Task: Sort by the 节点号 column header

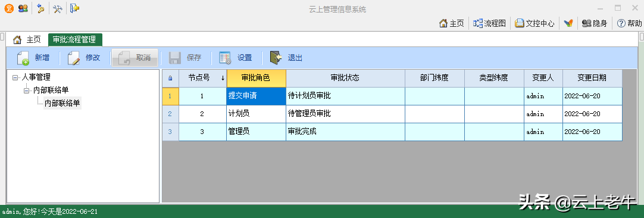Action: [x=202, y=78]
